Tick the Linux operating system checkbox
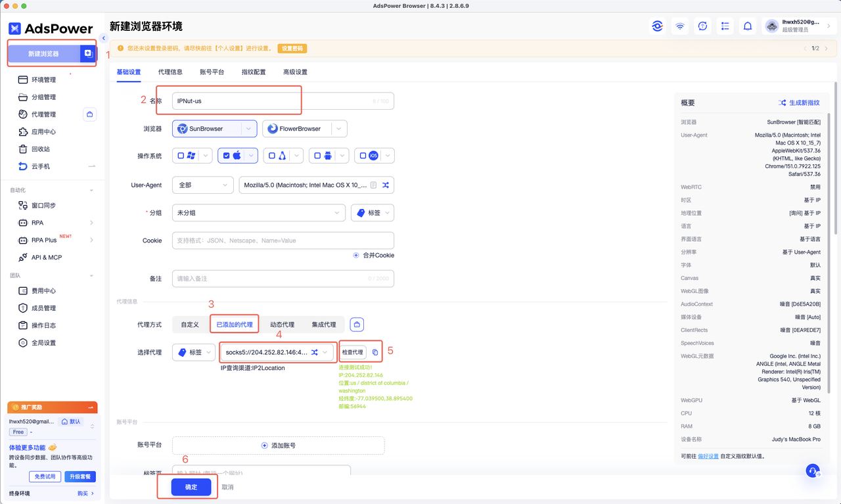Screen dimensions: 841x504 tap(272, 156)
